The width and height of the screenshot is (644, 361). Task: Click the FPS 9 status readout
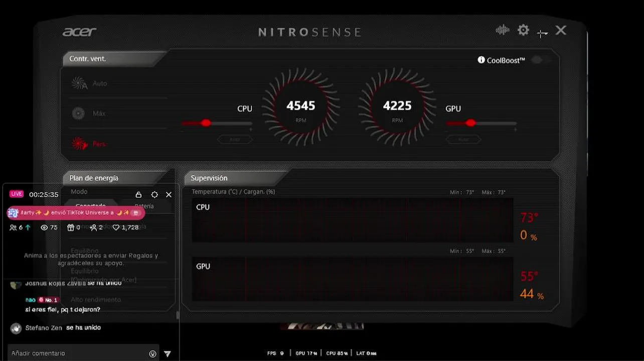tap(275, 353)
